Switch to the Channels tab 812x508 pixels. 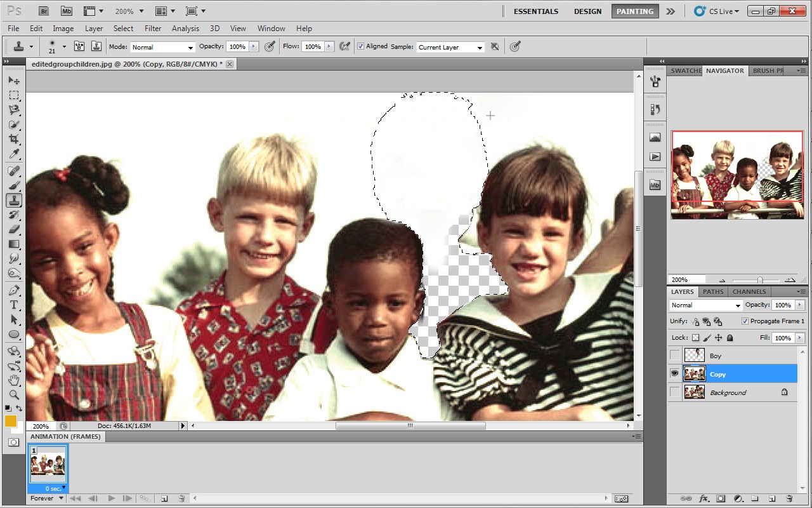[x=749, y=292]
